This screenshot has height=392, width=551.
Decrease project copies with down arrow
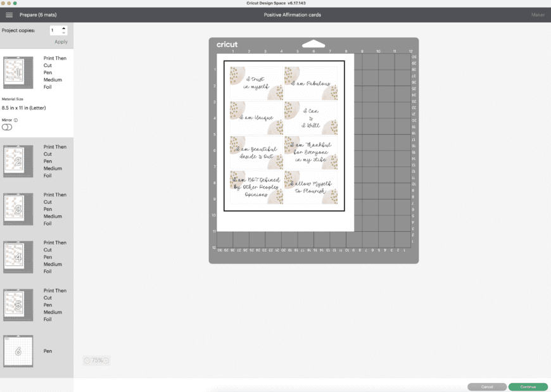tap(63, 33)
